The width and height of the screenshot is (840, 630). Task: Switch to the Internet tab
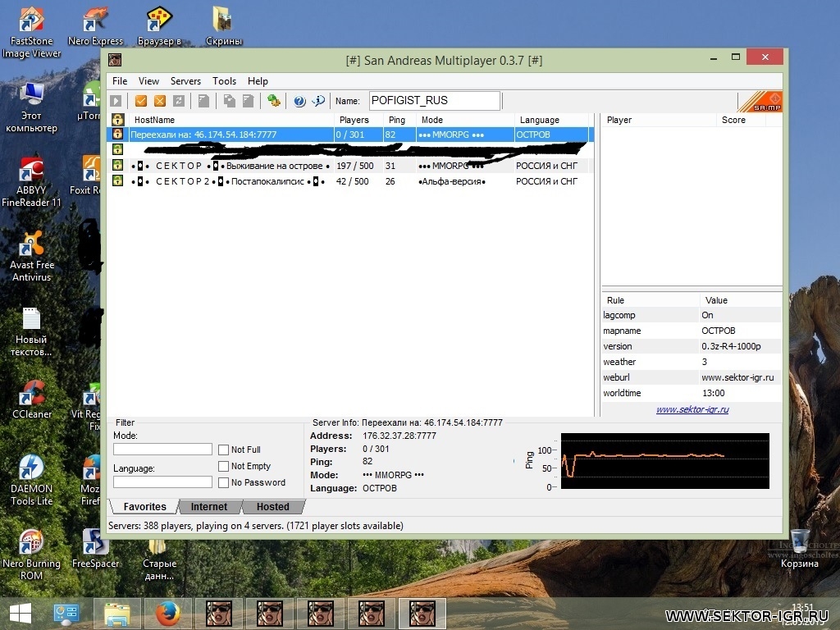pos(209,507)
